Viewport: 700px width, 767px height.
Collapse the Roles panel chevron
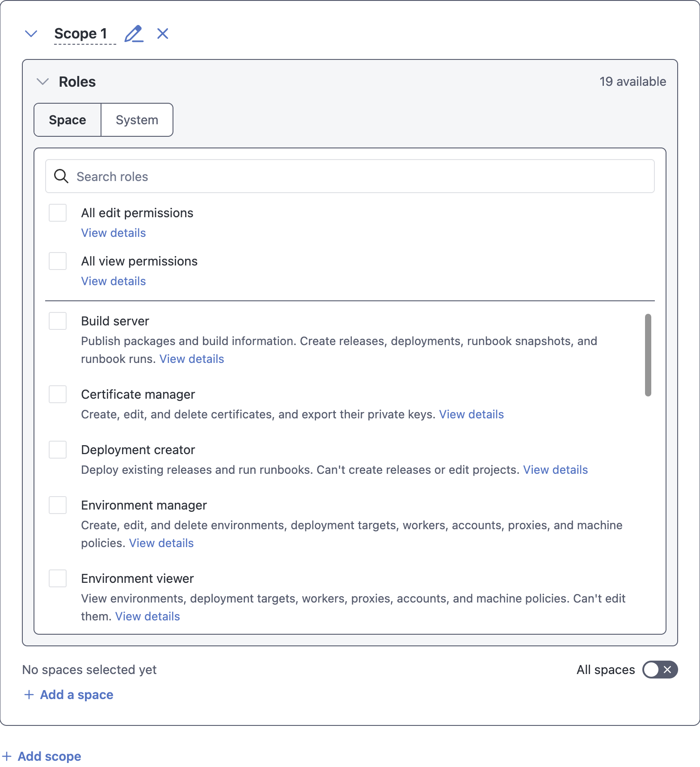pyautogui.click(x=42, y=81)
